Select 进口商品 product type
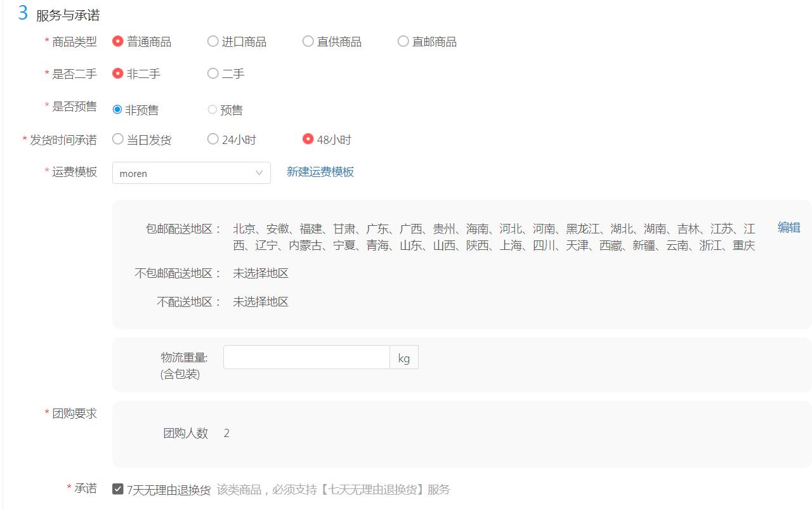This screenshot has width=812, height=510. [213, 41]
